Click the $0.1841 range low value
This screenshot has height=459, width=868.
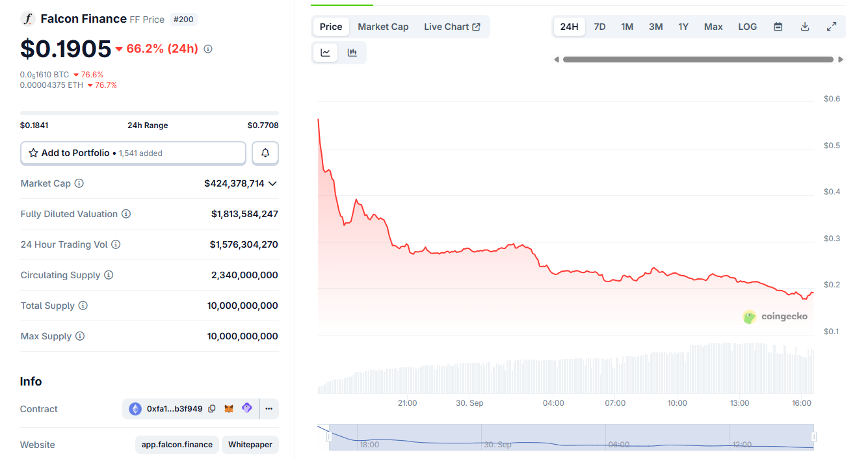[x=34, y=125]
